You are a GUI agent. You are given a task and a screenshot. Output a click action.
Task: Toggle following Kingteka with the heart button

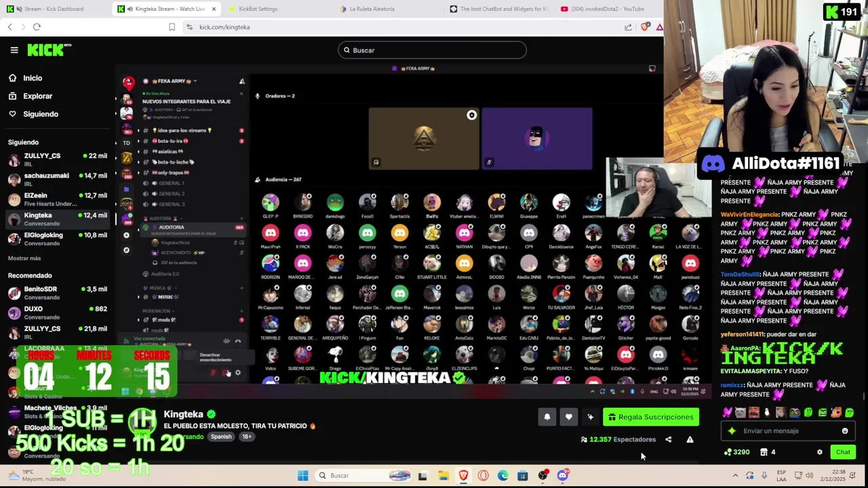[569, 417]
